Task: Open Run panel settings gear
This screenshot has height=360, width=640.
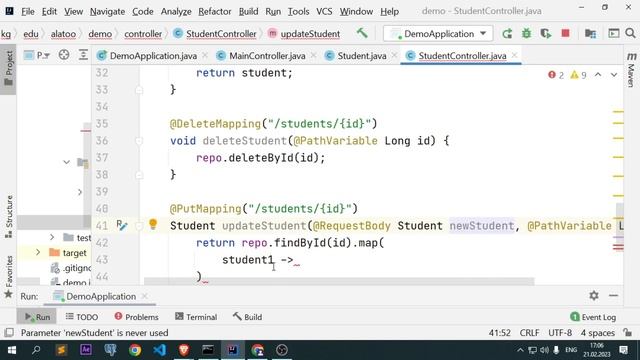Action: [x=594, y=296]
